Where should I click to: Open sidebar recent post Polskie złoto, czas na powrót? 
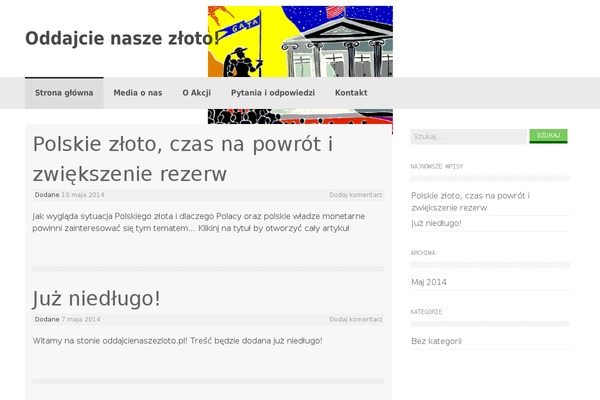[x=470, y=202]
